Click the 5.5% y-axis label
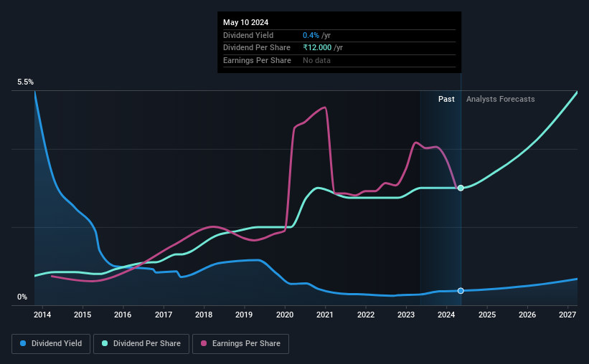 click(25, 82)
